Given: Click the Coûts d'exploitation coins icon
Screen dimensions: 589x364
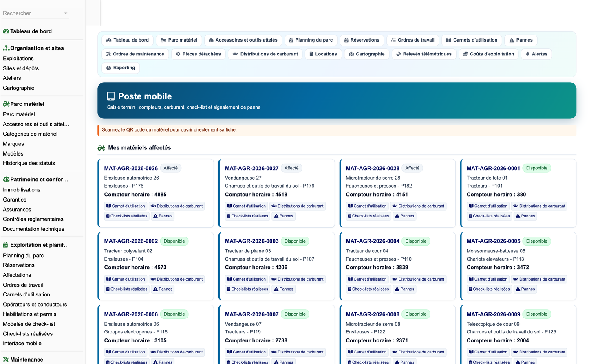Looking at the screenshot, I should [x=465, y=54].
